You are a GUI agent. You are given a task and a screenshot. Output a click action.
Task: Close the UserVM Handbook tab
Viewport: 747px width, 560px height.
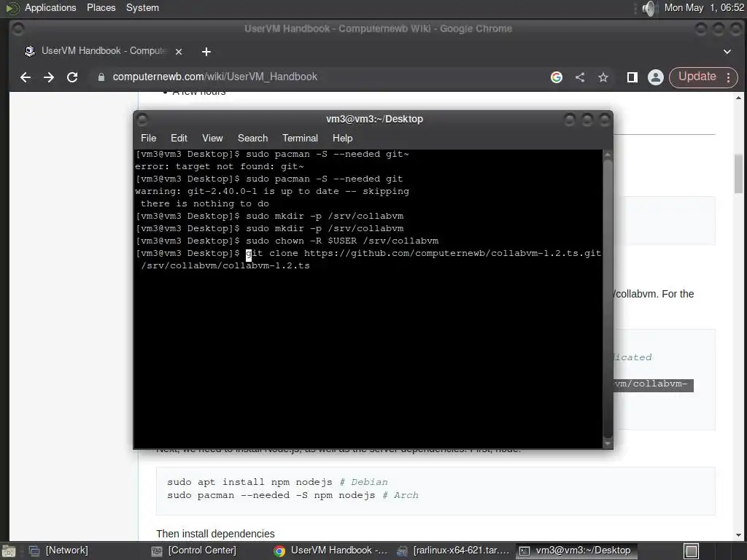coord(179,52)
